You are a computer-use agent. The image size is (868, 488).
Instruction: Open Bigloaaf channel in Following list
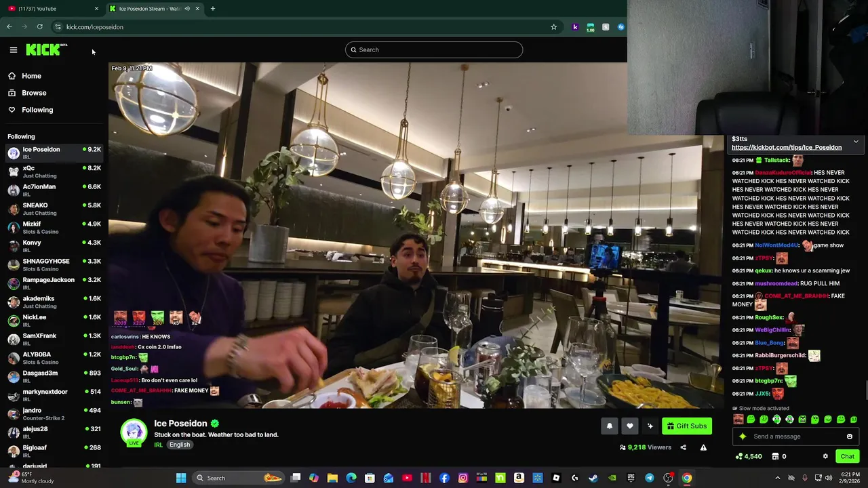(x=54, y=451)
